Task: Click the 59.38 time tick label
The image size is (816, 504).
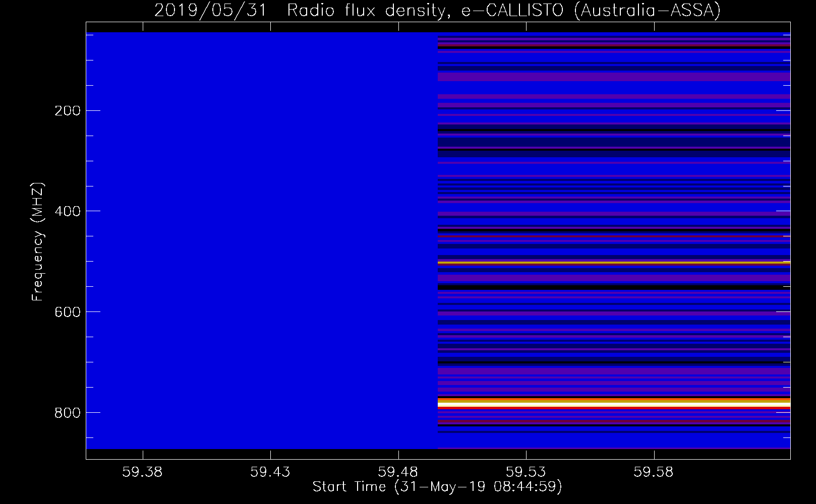Action: pos(143,472)
